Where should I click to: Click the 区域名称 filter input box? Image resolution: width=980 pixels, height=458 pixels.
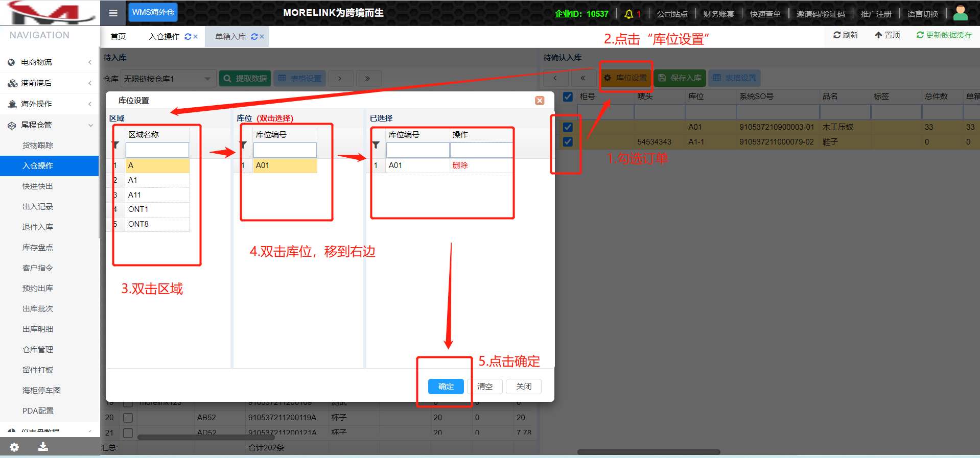[157, 150]
